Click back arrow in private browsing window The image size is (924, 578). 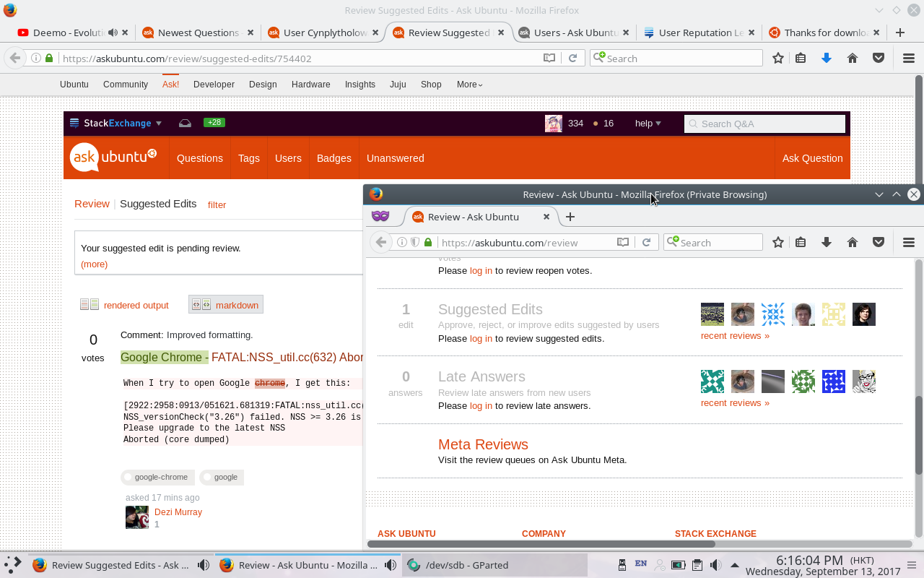click(381, 243)
